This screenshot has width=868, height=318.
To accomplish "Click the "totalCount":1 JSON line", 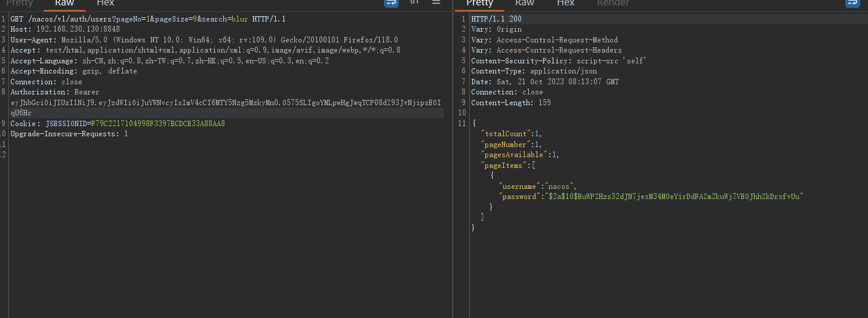I will click(512, 134).
